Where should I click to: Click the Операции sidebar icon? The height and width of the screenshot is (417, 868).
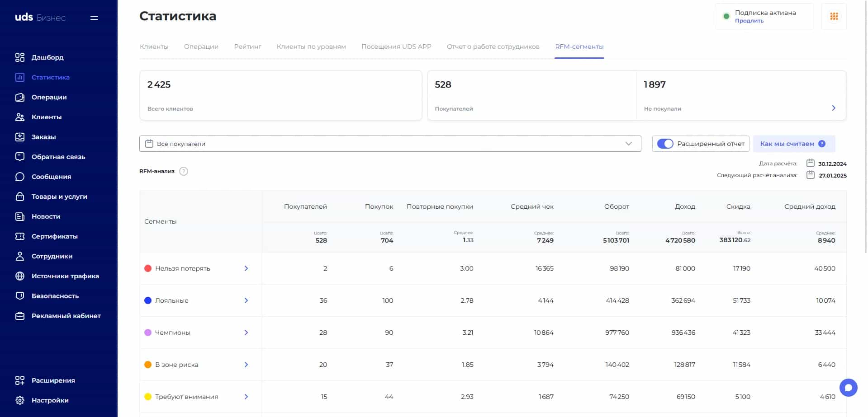click(x=20, y=97)
